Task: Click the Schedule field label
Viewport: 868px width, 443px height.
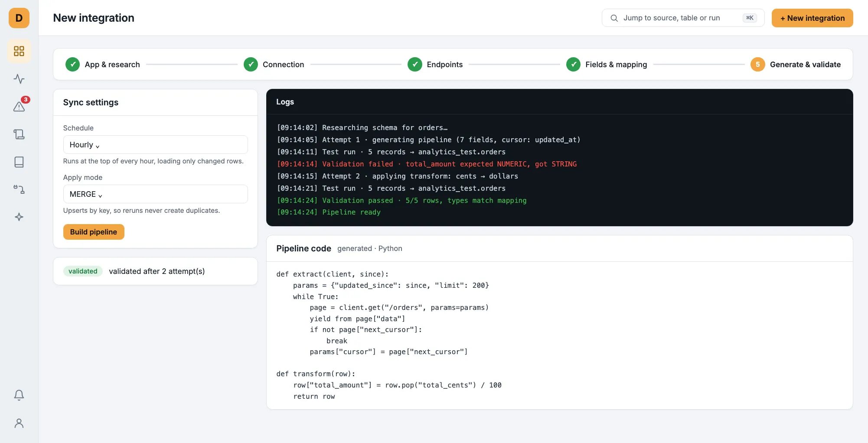Action: click(x=78, y=128)
